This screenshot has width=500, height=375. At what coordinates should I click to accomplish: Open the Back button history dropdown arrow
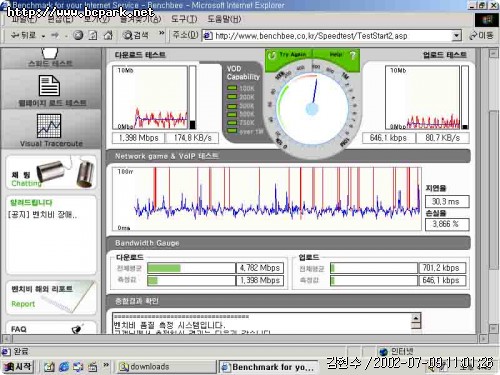43,35
